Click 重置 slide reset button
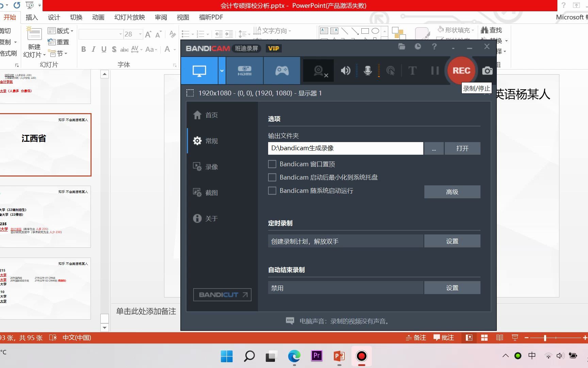This screenshot has width=588, height=368. point(59,42)
